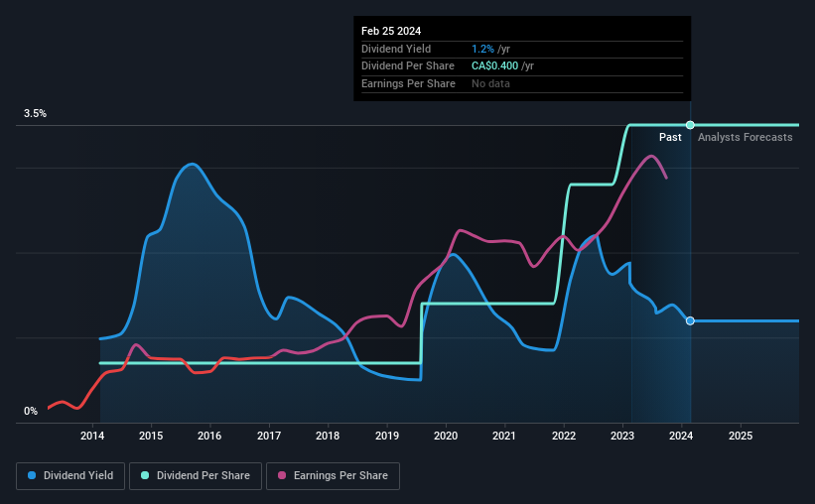The image size is (815, 504).
Task: Click the 1.2% dividend yield tooltip value
Action: pos(482,49)
